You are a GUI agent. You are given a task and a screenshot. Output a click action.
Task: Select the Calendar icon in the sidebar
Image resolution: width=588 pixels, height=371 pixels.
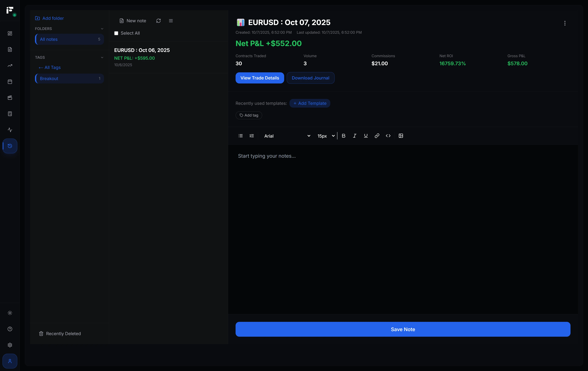10,81
